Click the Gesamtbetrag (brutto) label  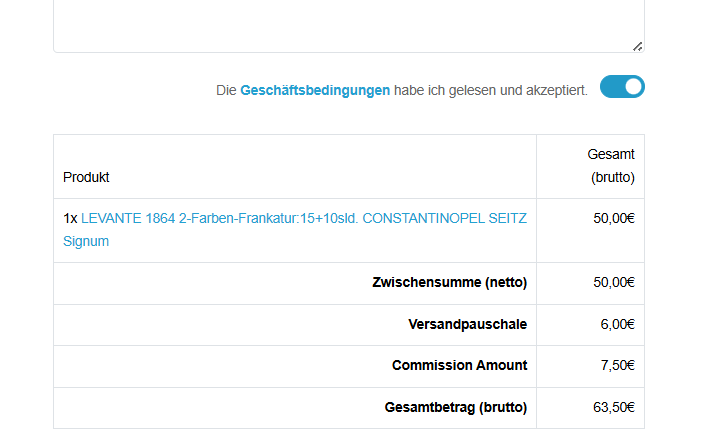click(455, 408)
